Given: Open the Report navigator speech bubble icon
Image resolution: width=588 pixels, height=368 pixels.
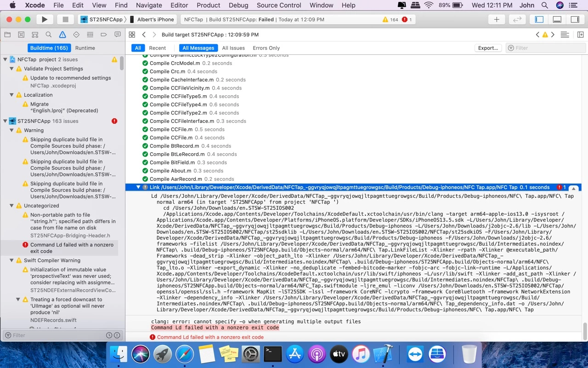Looking at the screenshot, I should tap(118, 34).
